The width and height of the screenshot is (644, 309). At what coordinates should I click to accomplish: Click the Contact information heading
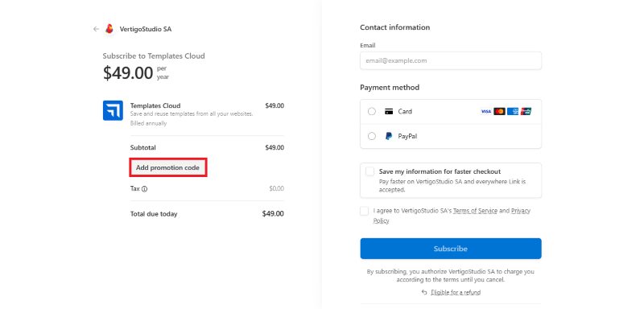point(394,27)
